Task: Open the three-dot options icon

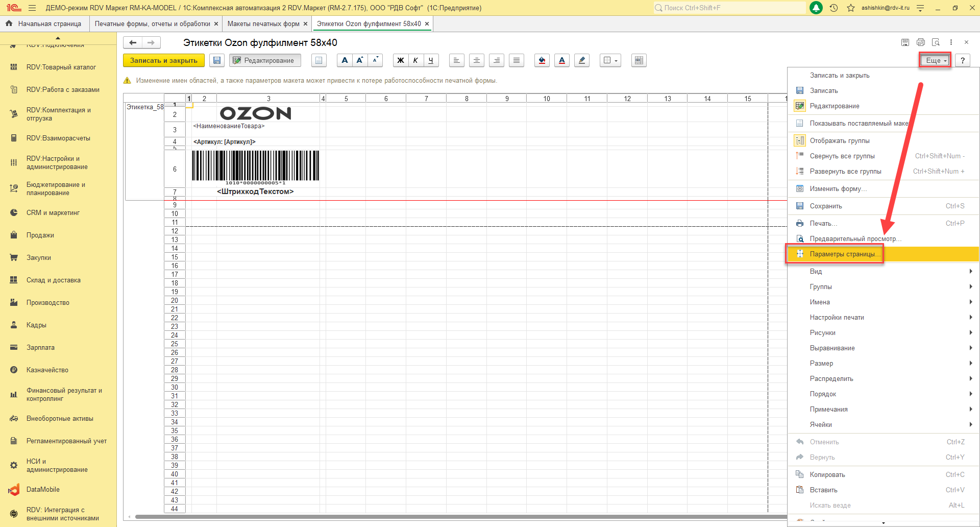Action: (951, 42)
